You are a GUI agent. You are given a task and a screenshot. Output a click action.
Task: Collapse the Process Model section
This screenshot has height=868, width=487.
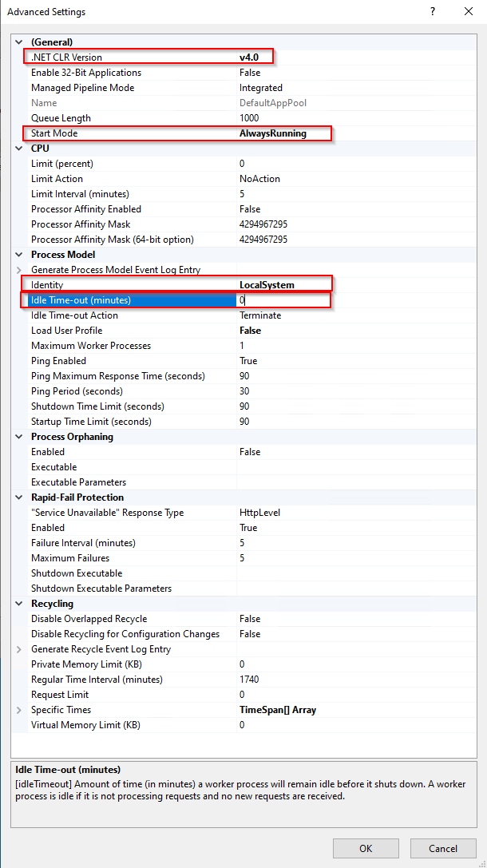(19, 255)
